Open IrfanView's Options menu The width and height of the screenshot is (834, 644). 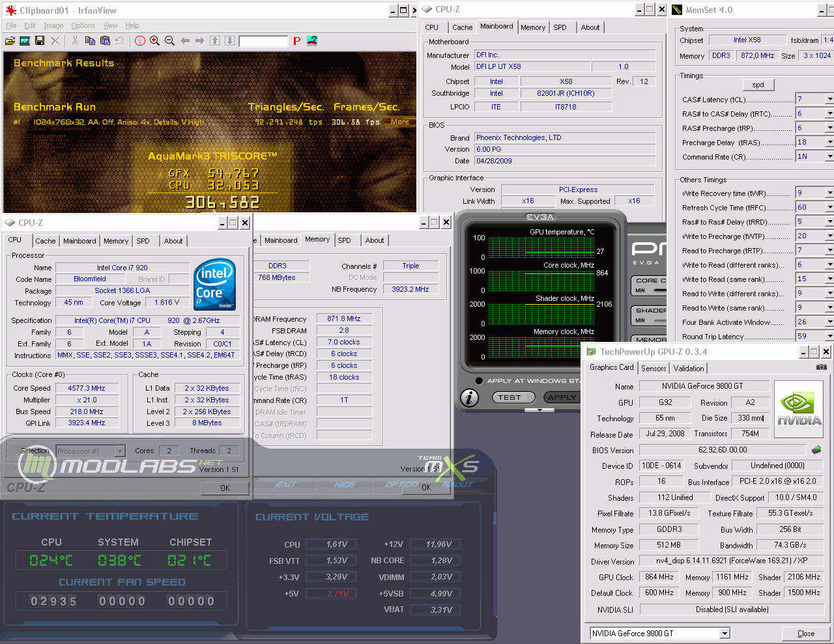pyautogui.click(x=83, y=25)
